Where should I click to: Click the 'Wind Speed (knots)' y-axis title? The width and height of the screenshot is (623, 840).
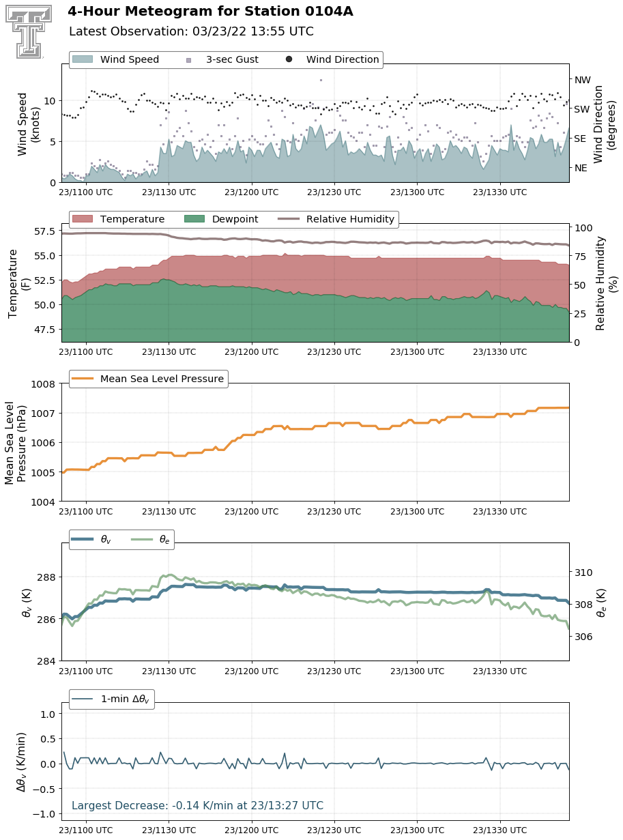click(x=28, y=124)
